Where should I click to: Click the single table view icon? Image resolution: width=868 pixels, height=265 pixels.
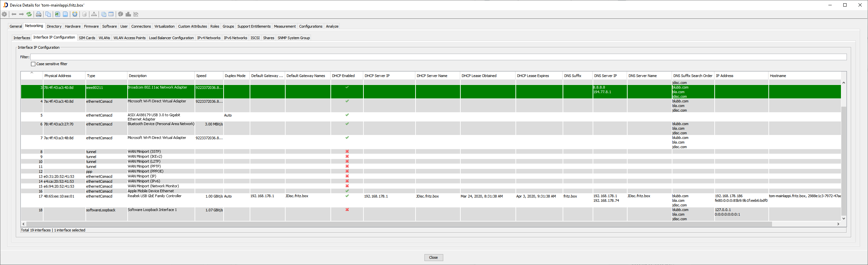[111, 14]
